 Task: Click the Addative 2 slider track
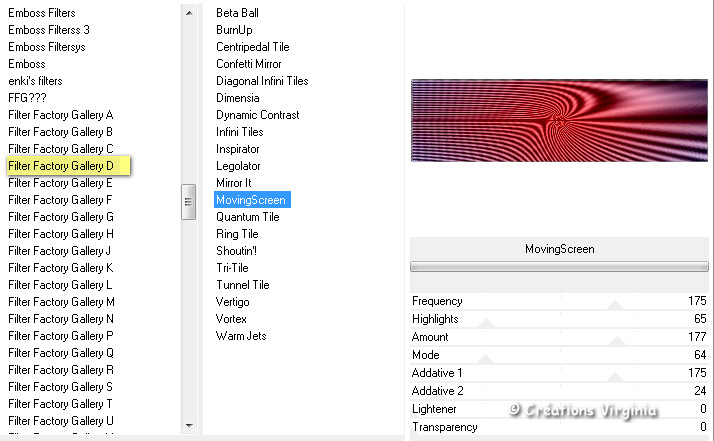(559, 391)
